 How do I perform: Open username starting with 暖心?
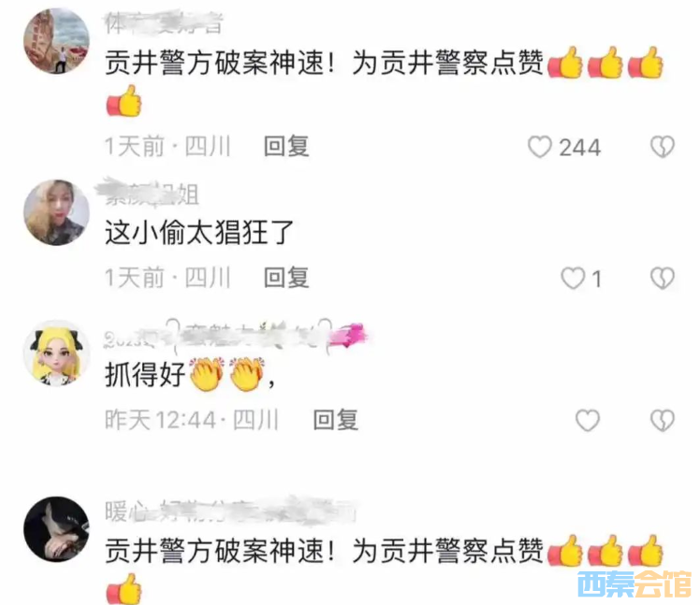[x=230, y=511]
